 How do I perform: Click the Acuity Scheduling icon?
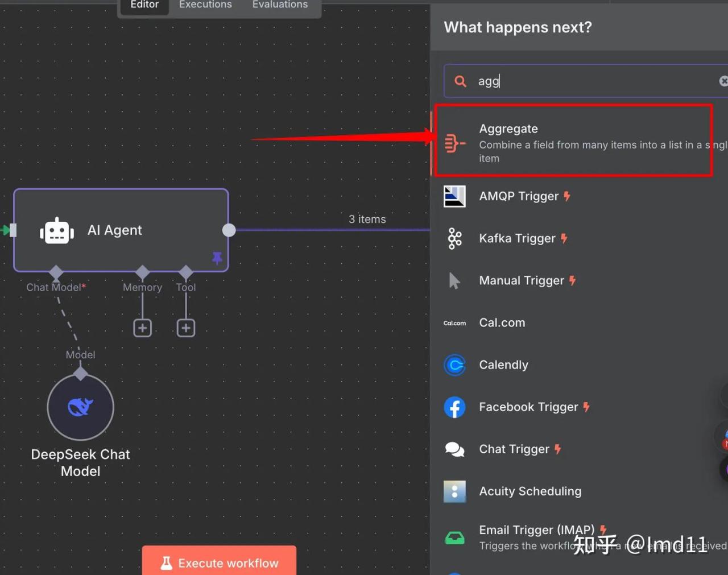(x=454, y=491)
